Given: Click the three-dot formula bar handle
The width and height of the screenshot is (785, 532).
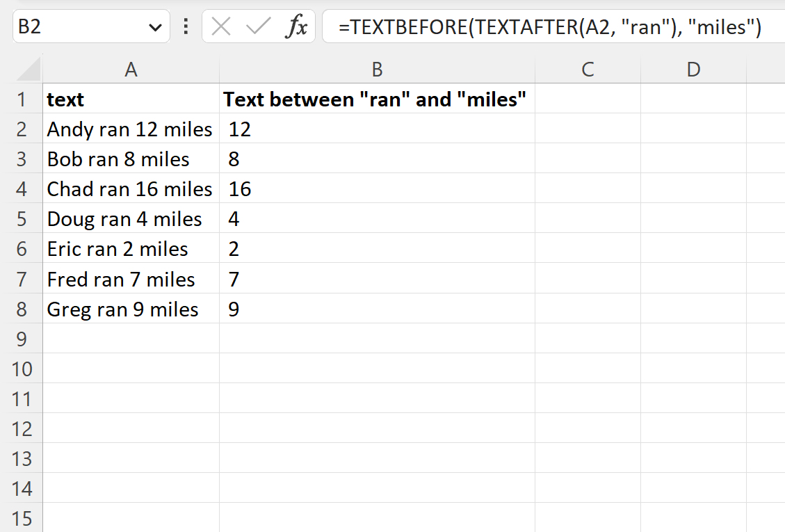Looking at the screenshot, I should pyautogui.click(x=186, y=26).
